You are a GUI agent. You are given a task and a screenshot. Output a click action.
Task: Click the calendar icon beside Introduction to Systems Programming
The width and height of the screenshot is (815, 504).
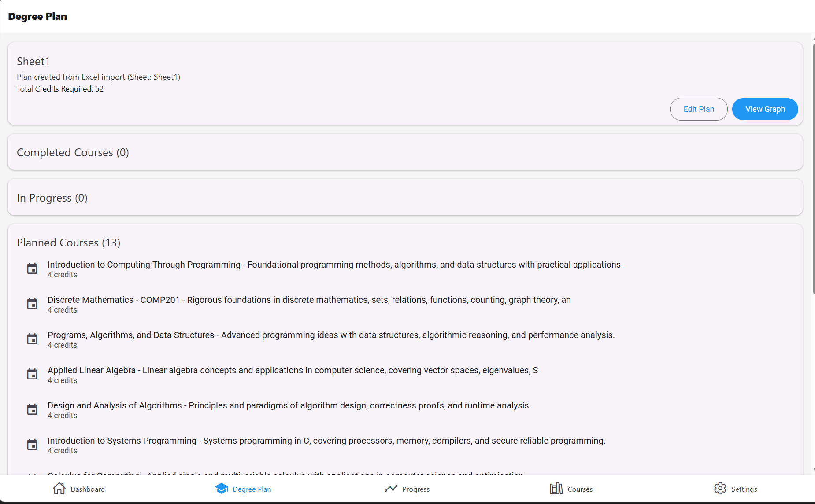(32, 445)
